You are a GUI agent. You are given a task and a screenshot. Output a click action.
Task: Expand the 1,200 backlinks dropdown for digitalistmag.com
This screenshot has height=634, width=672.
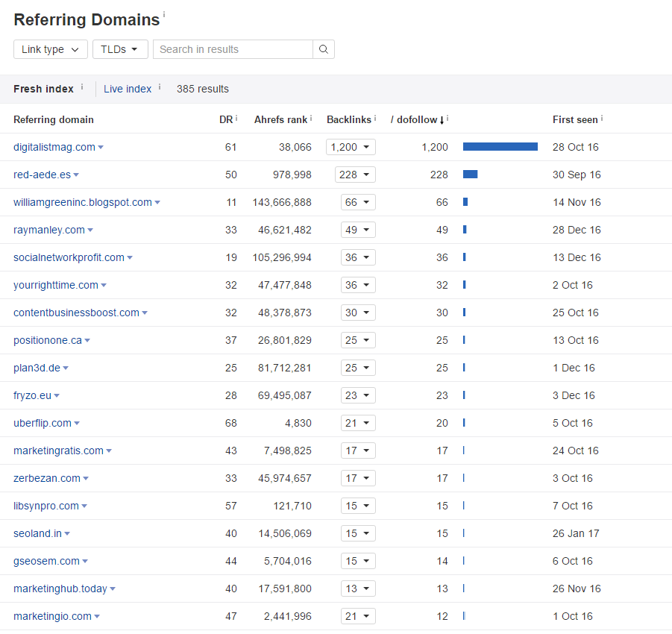(351, 147)
